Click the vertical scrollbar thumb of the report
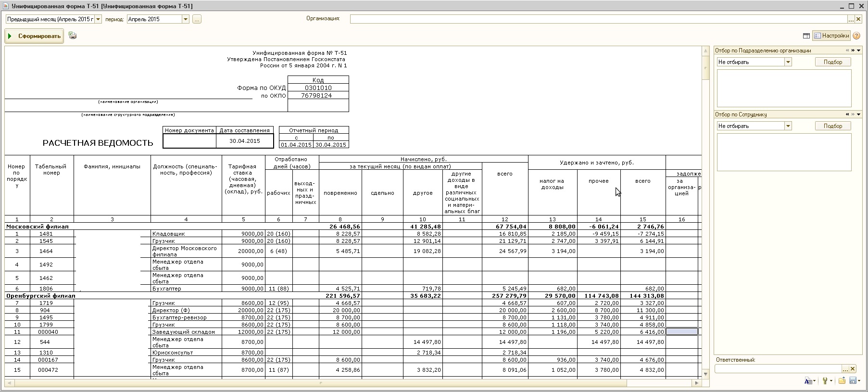 point(706,67)
